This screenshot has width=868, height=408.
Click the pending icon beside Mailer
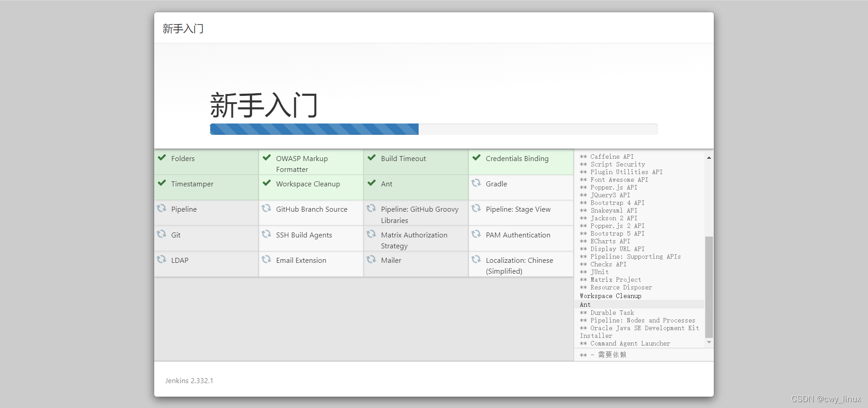[371, 259]
